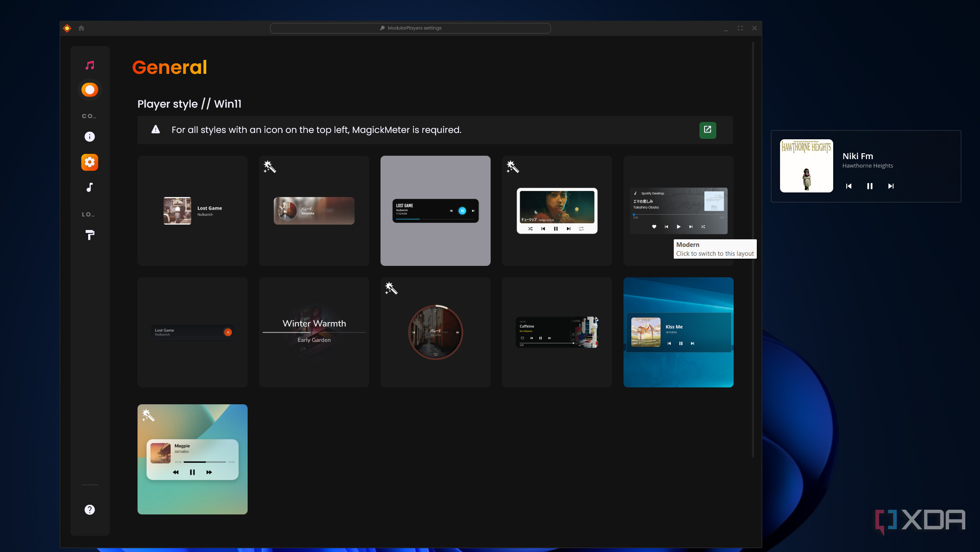Select the pink music note sidebar icon
This screenshot has width=980, height=552.
click(x=89, y=65)
